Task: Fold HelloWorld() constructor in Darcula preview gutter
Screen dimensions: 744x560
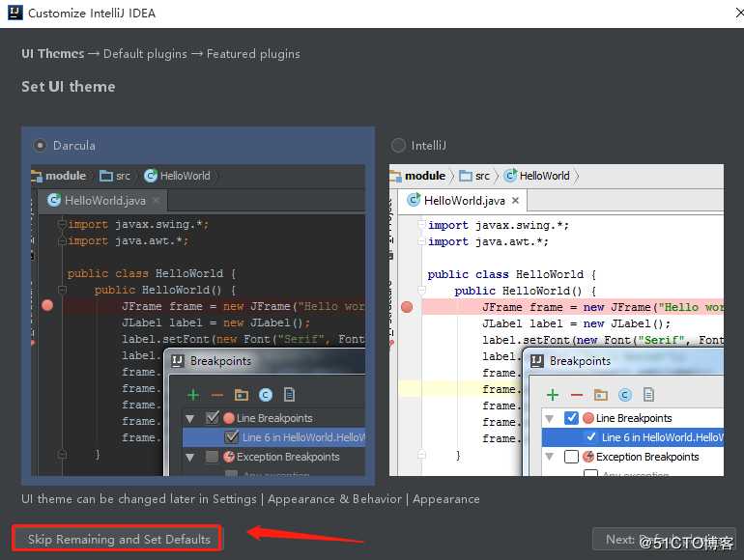Action: click(x=62, y=290)
